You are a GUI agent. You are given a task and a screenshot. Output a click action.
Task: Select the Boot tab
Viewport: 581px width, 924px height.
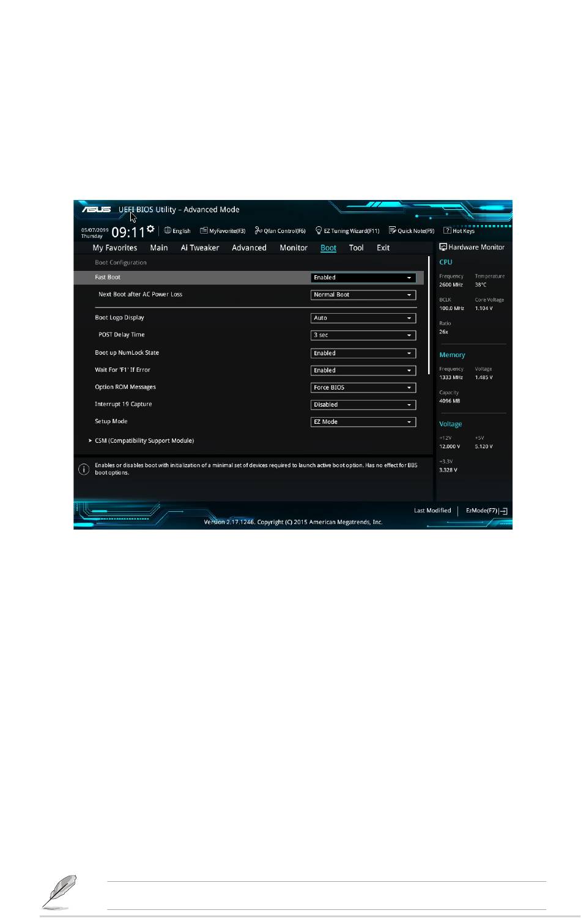point(328,248)
